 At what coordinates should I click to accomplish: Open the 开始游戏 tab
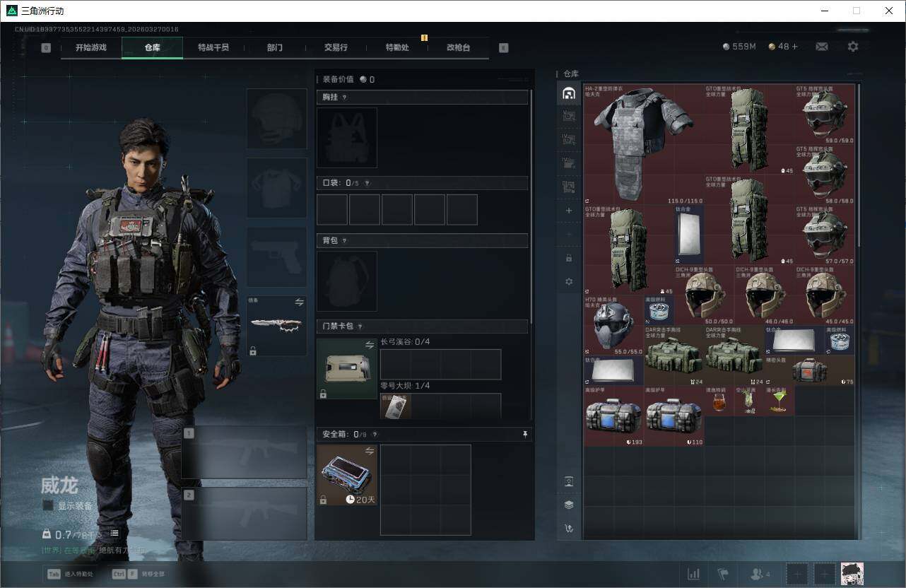tap(91, 47)
